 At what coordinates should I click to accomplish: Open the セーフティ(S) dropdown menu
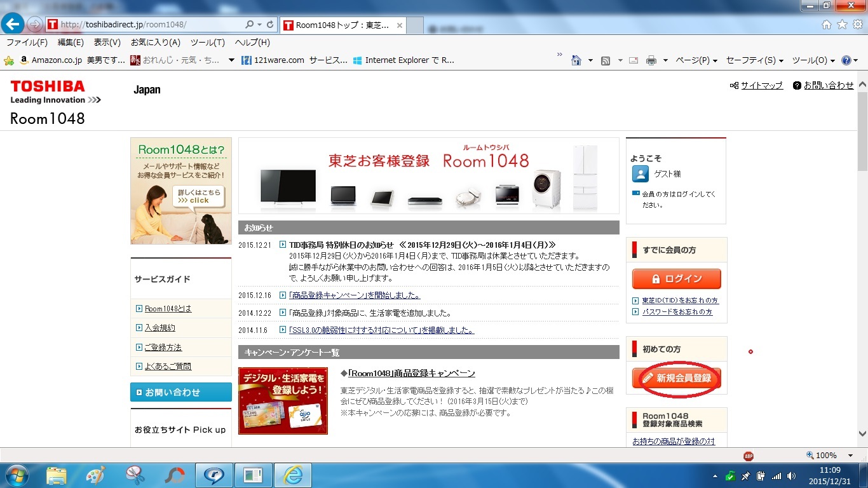coord(755,60)
